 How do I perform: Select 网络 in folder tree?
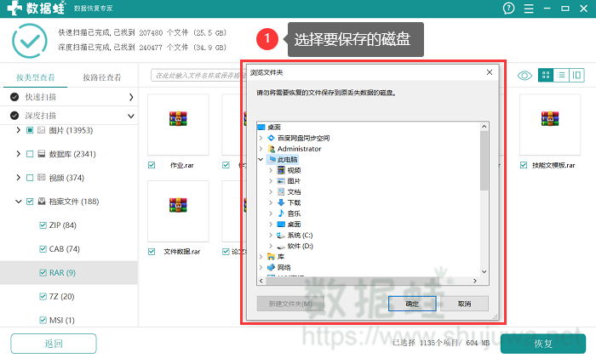tap(284, 268)
